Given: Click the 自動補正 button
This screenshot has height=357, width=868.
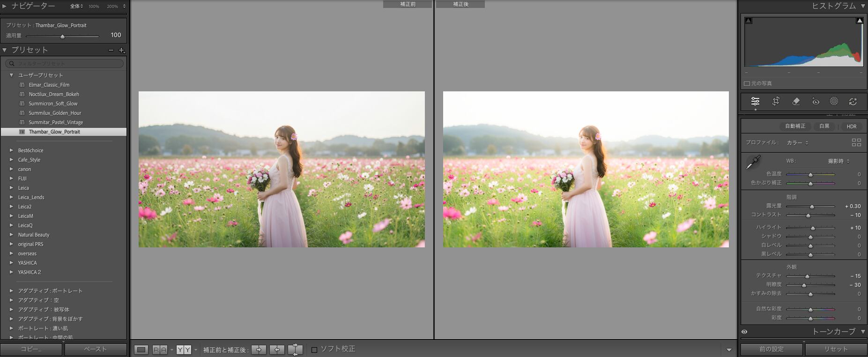Looking at the screenshot, I should (x=795, y=126).
